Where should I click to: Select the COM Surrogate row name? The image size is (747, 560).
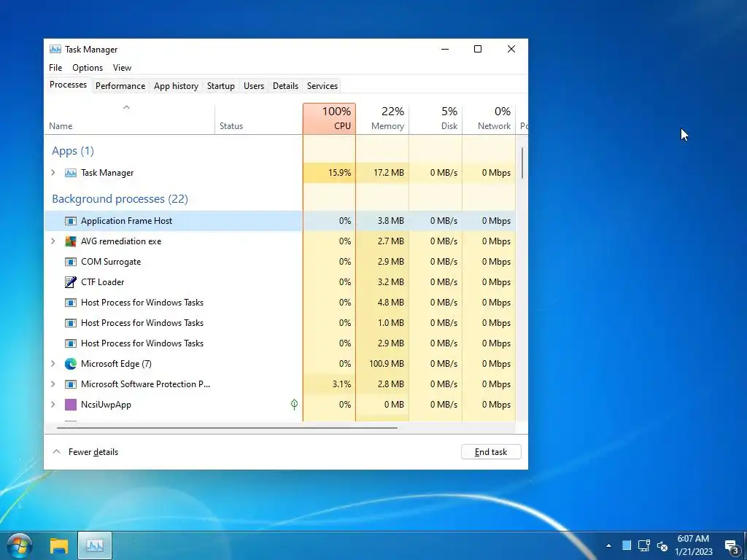pyautogui.click(x=111, y=262)
